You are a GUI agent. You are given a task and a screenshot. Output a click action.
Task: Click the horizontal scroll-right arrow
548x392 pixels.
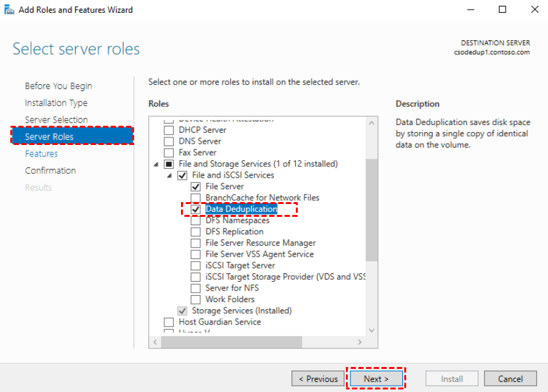coord(359,342)
